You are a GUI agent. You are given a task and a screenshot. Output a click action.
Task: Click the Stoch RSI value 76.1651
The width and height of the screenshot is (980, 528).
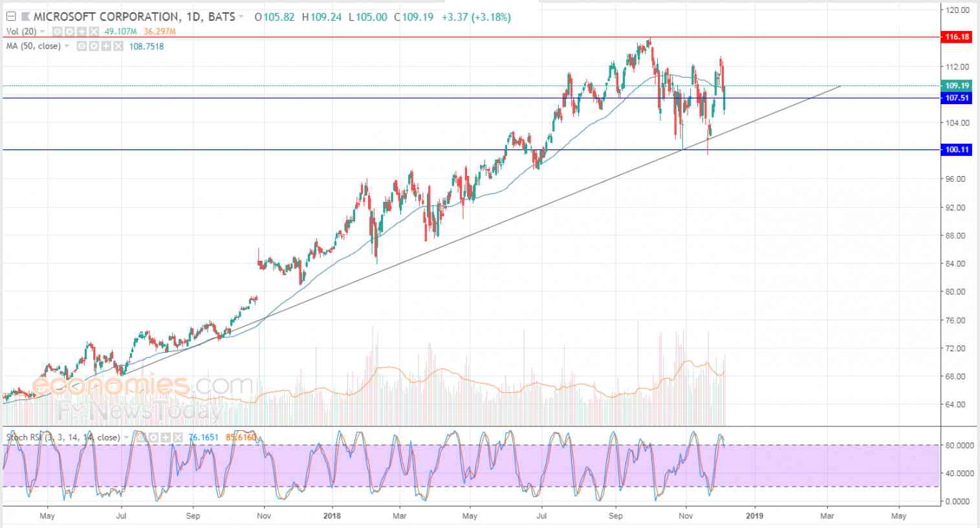(x=203, y=437)
